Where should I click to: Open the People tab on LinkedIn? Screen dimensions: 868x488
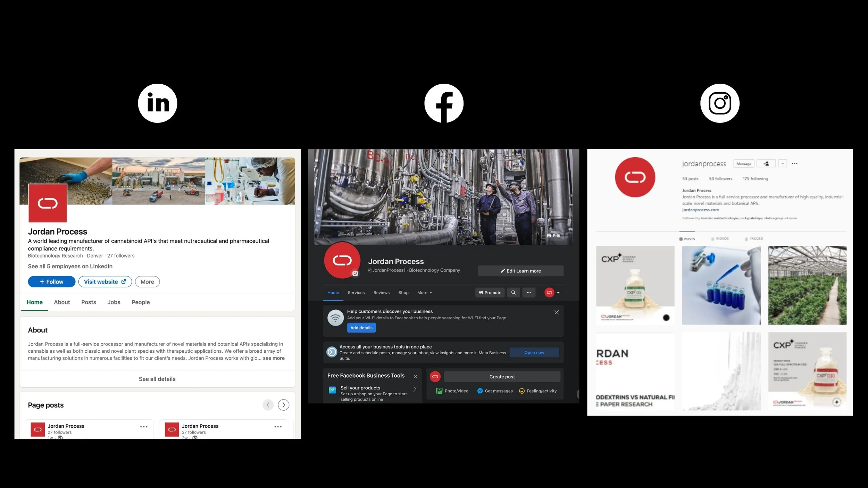(x=141, y=302)
